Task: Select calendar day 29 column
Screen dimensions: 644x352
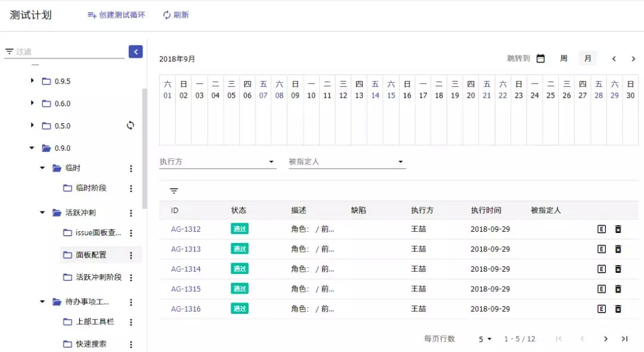Action: pos(614,110)
